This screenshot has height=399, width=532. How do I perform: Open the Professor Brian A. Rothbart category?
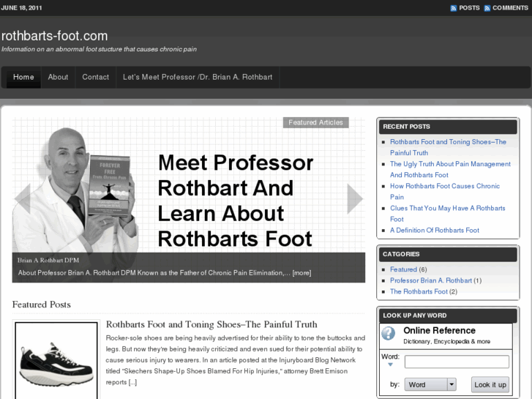coord(431,280)
